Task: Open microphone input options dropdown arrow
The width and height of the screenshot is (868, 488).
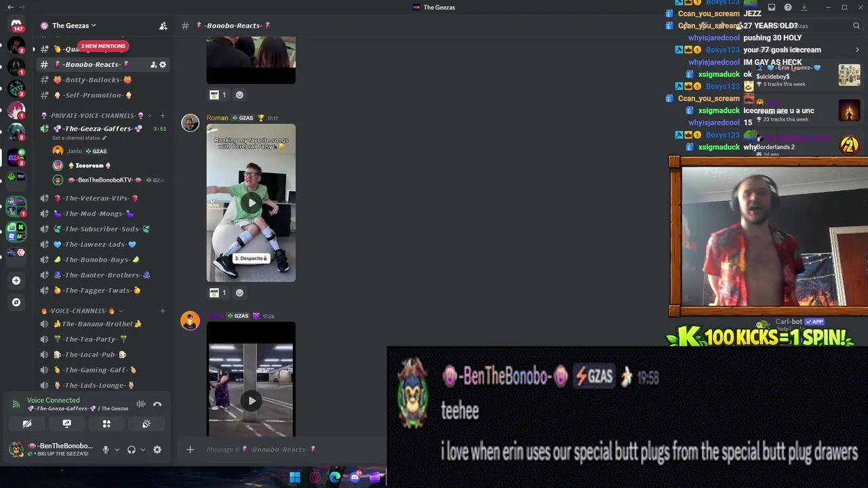Action: click(117, 450)
